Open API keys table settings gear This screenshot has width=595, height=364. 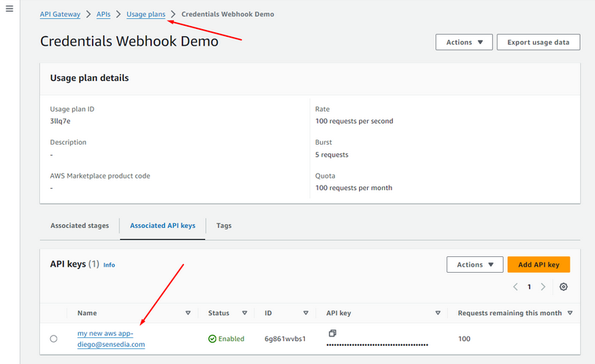pyautogui.click(x=564, y=287)
